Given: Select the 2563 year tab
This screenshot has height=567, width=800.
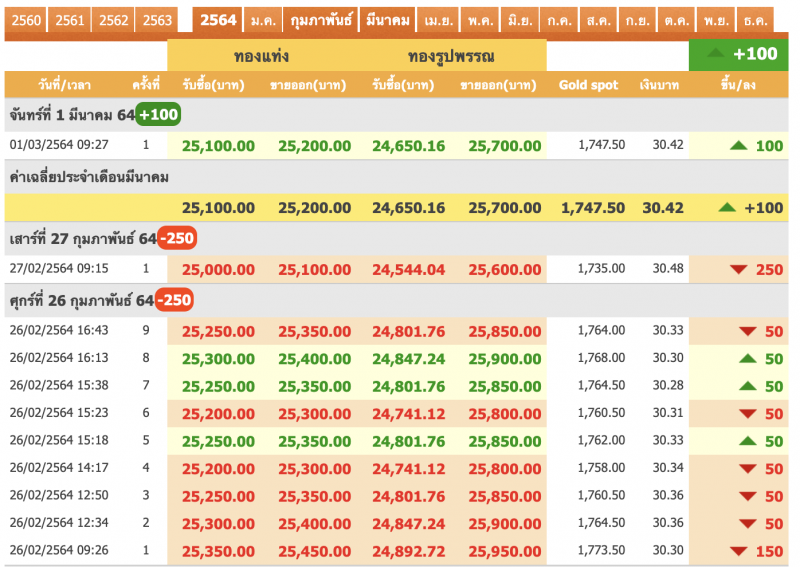Looking at the screenshot, I should [x=157, y=20].
